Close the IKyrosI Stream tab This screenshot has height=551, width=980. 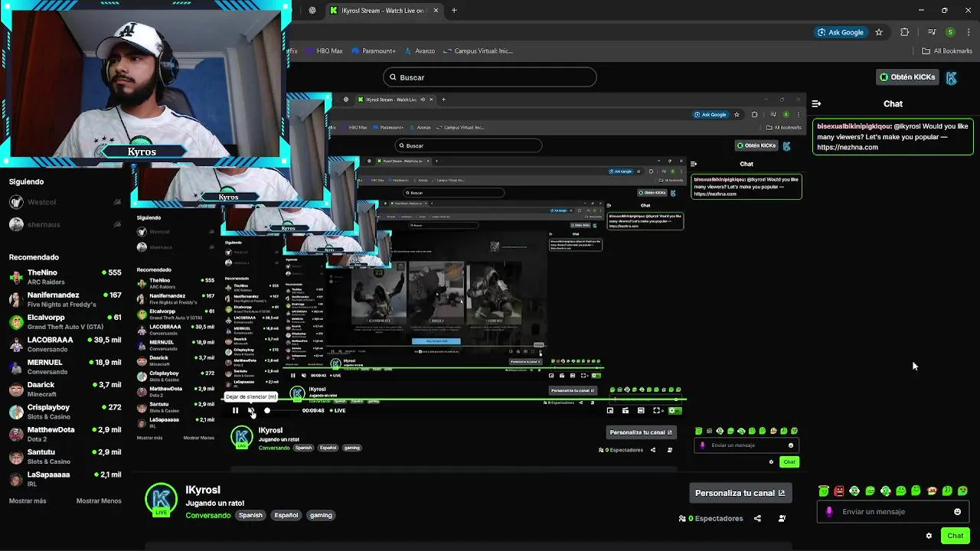coord(436,11)
